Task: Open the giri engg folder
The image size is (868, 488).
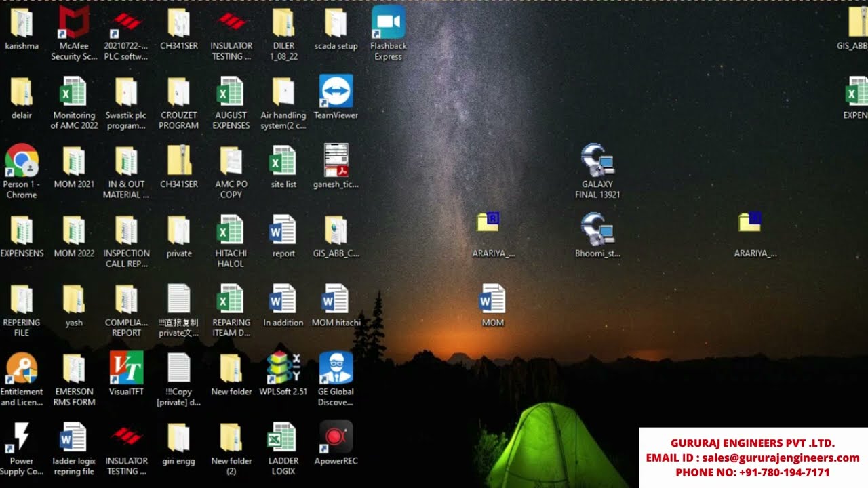Action: coord(179,443)
